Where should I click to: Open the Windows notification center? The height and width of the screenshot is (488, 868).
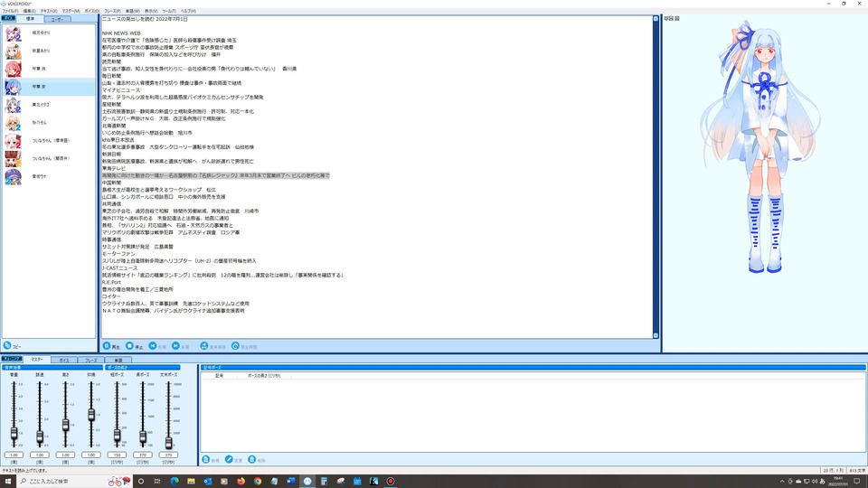857,482
